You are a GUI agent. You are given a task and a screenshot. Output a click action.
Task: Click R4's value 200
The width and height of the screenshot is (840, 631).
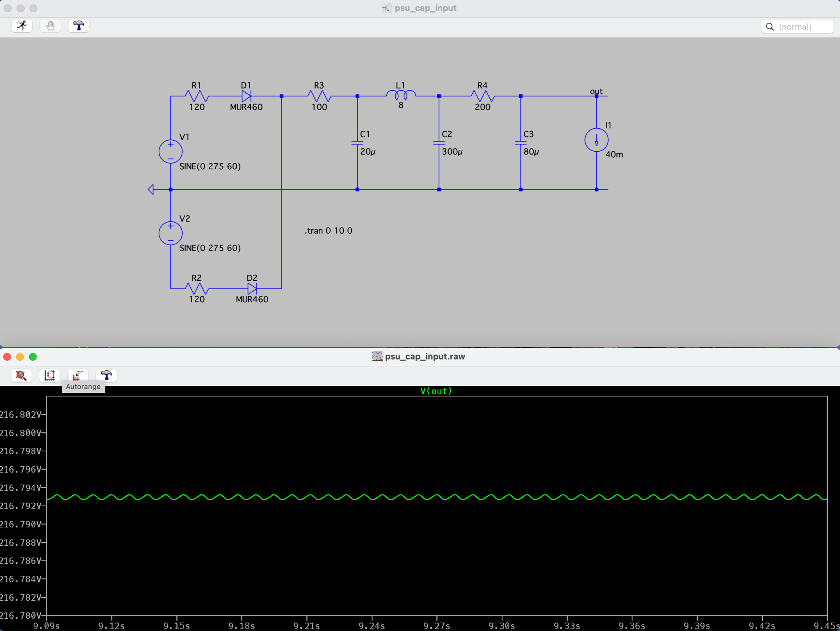coord(483,107)
